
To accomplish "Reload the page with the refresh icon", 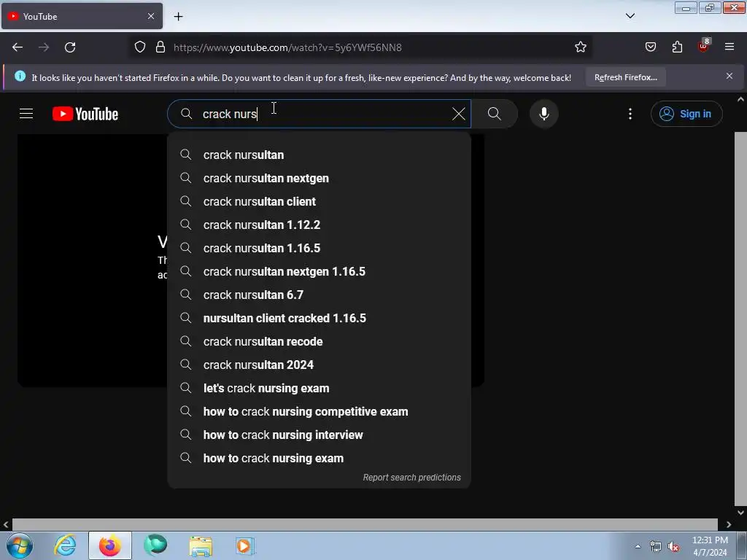I will tap(70, 47).
